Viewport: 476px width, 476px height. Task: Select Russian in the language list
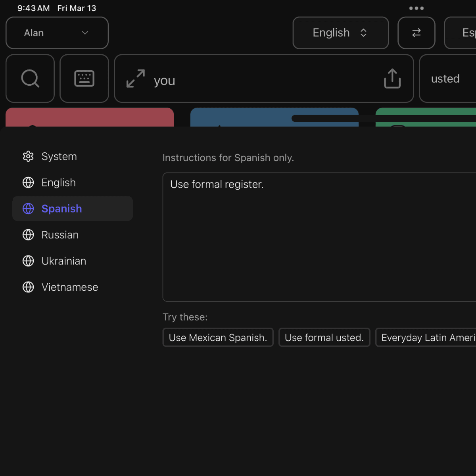60,234
